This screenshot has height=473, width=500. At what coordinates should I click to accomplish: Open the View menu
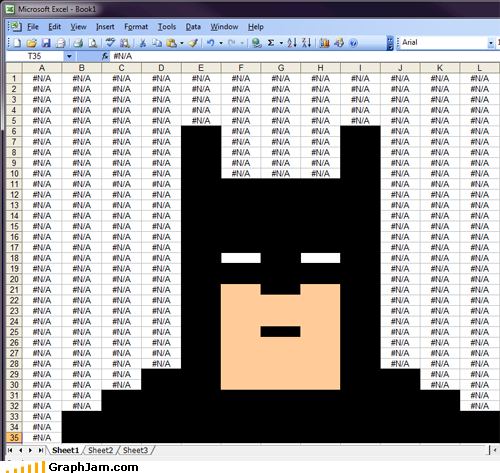click(78, 27)
